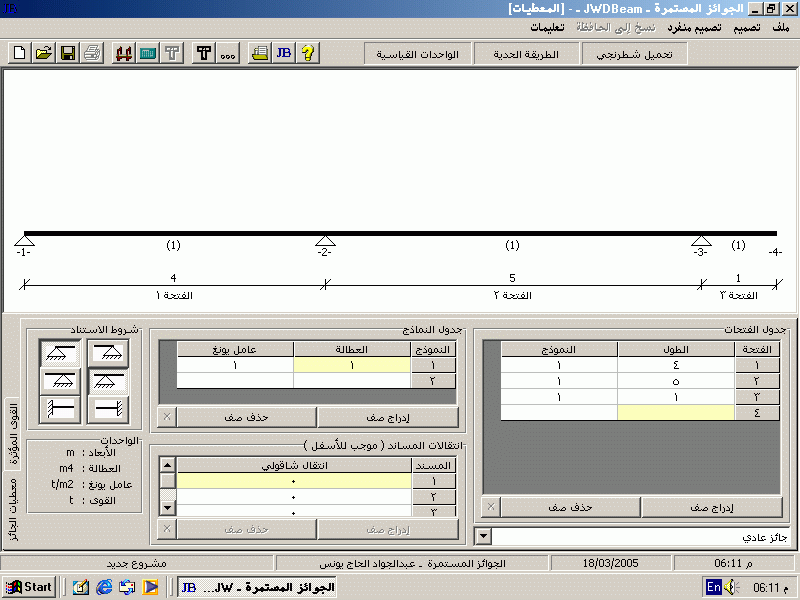Click the red beam supports toolbar icon
800x600 pixels.
[124, 53]
